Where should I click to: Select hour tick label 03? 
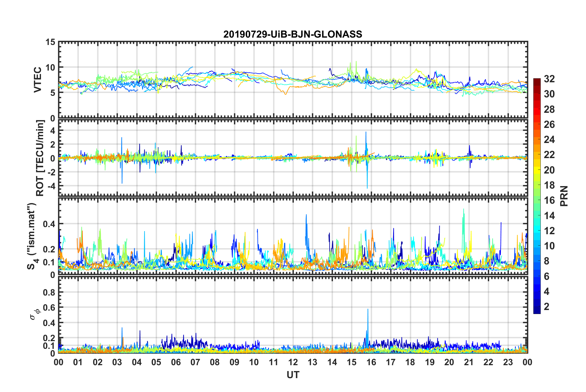pyautogui.click(x=117, y=362)
